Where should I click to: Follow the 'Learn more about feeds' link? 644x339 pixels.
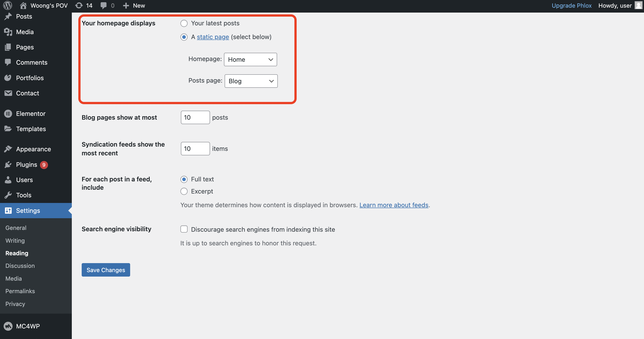tap(394, 205)
